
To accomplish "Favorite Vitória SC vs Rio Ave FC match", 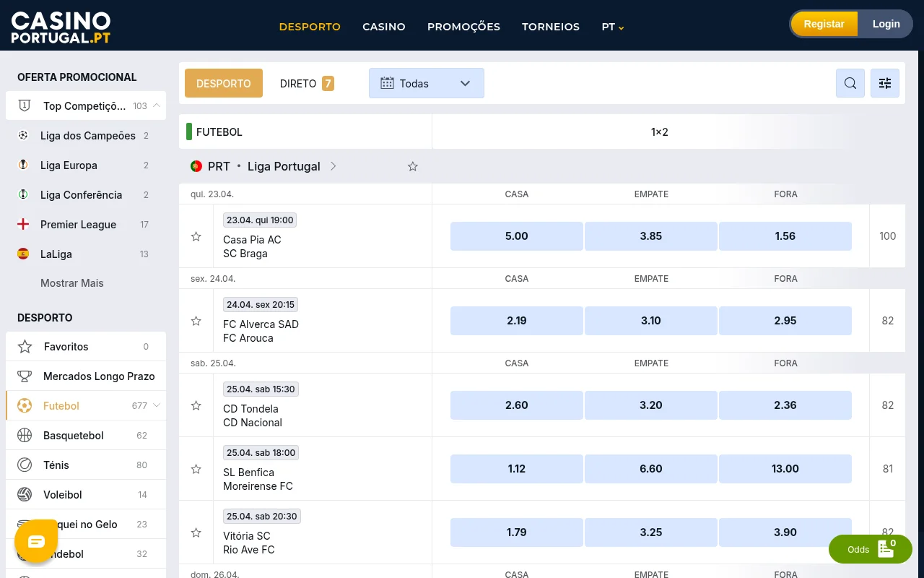I will click(x=196, y=532).
